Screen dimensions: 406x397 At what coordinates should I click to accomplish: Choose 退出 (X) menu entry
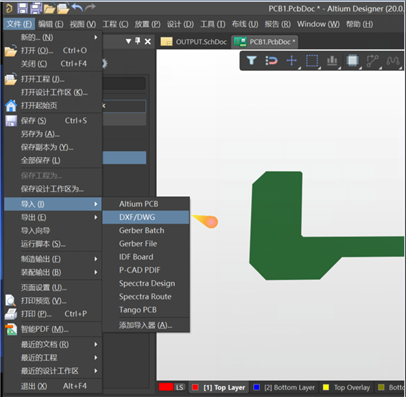point(53,386)
